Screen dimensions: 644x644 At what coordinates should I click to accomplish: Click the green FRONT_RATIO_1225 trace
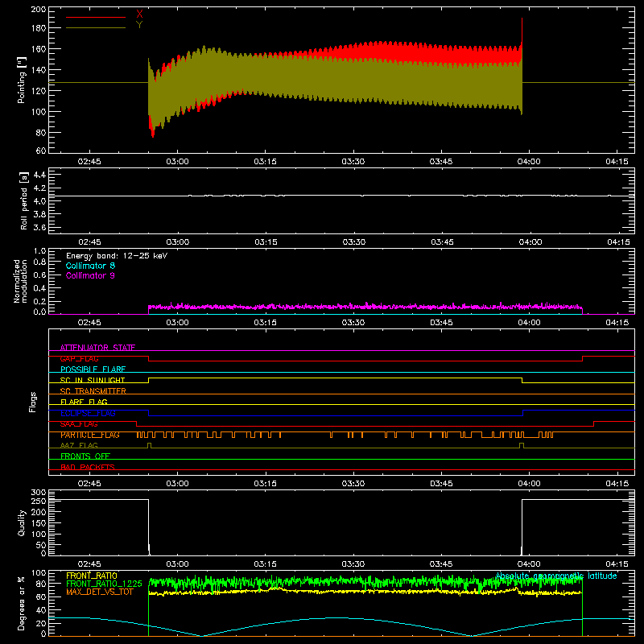365,582
